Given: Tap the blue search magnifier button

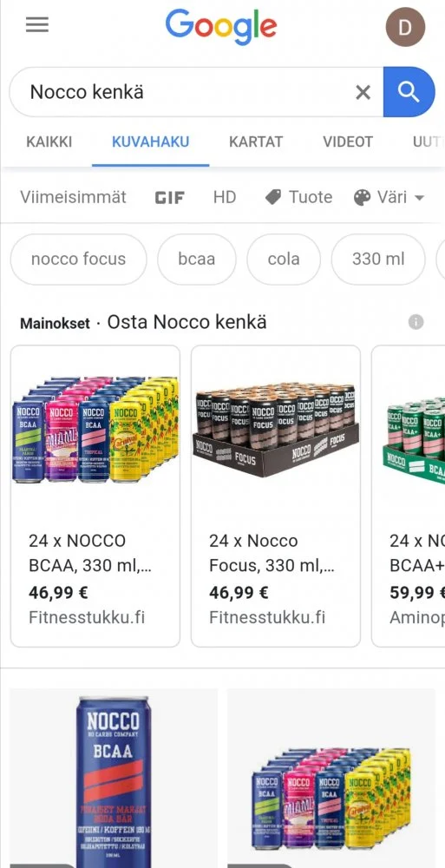Looking at the screenshot, I should pyautogui.click(x=409, y=92).
